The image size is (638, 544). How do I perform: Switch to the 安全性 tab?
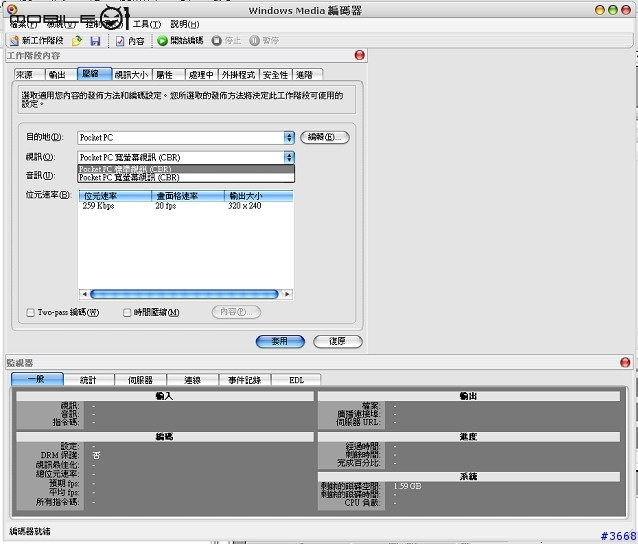pos(275,75)
